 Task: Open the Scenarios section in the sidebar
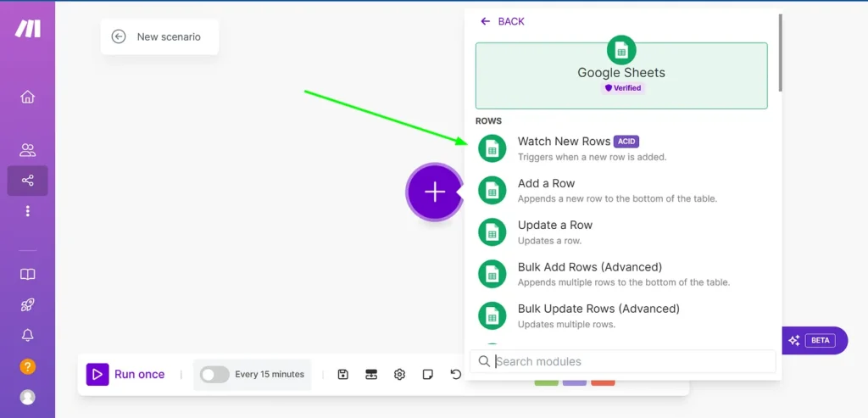tap(27, 181)
